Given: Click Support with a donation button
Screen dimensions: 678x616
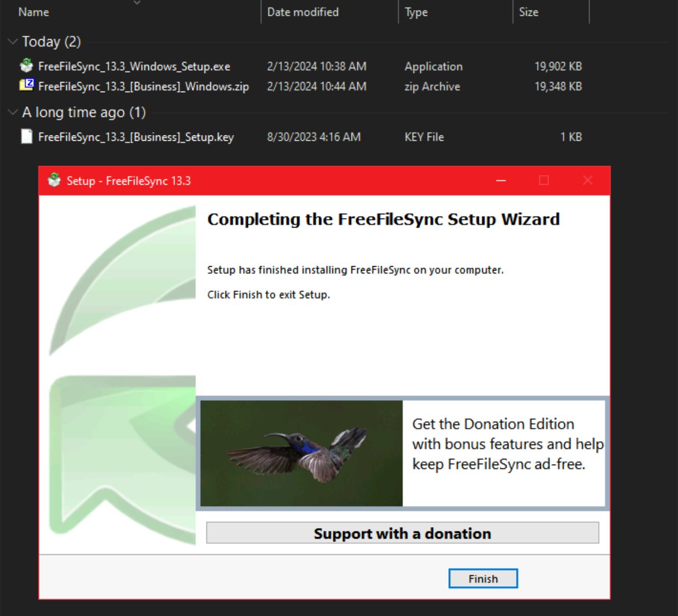Looking at the screenshot, I should click(x=403, y=533).
